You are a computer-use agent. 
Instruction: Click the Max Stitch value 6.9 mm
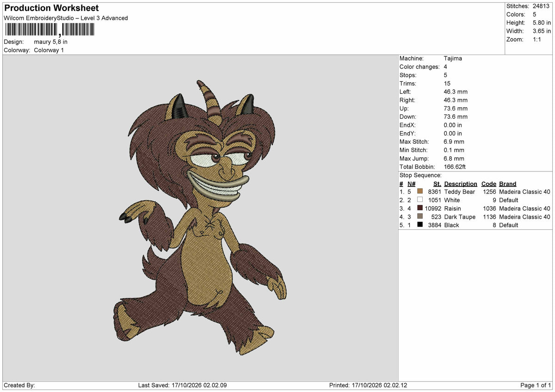(454, 141)
